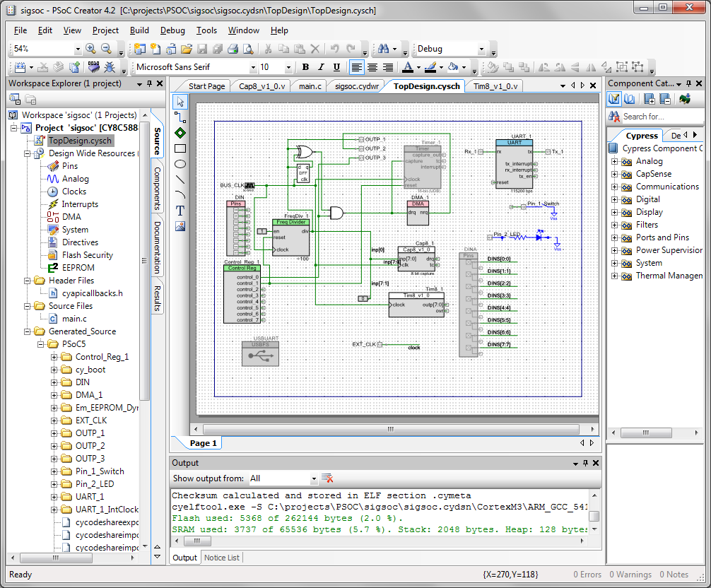Select the ellipse drawing tool
The height and width of the screenshot is (588, 711).
click(180, 164)
